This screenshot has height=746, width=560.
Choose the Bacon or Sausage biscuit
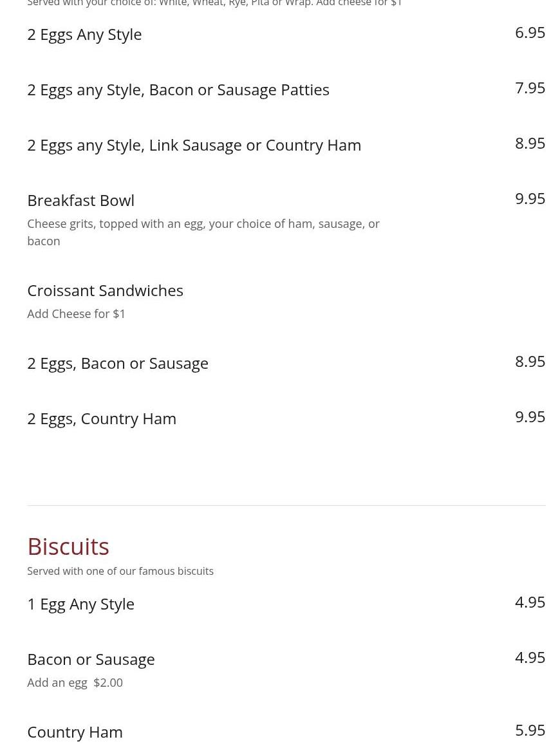(x=91, y=659)
